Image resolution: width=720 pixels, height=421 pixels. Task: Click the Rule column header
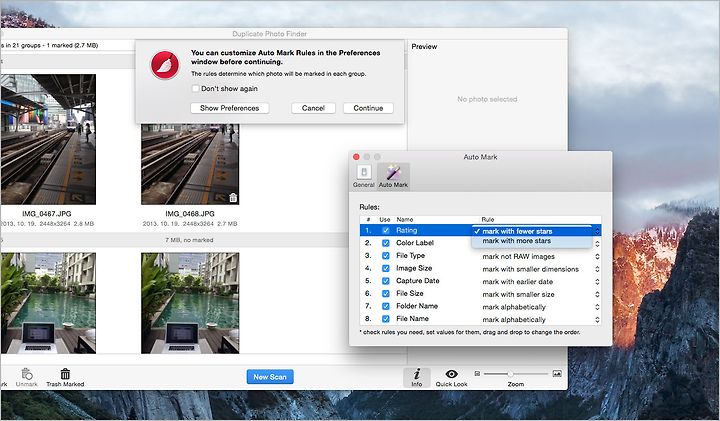pyautogui.click(x=488, y=220)
